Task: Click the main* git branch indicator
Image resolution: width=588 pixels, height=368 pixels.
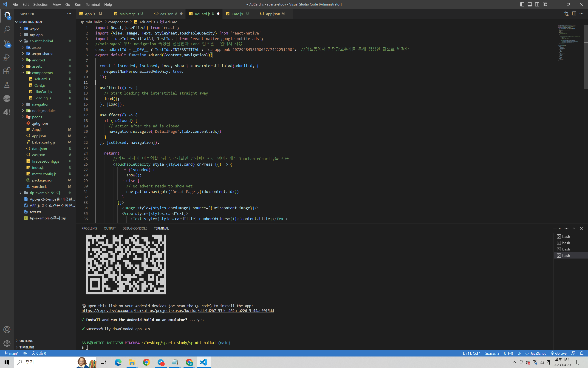Action: 11,354
